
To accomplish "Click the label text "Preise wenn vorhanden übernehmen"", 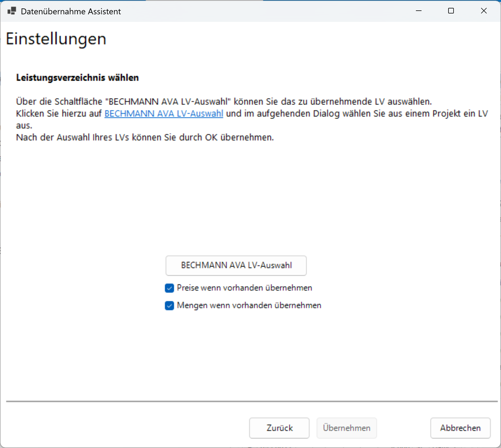I will click(x=244, y=288).
